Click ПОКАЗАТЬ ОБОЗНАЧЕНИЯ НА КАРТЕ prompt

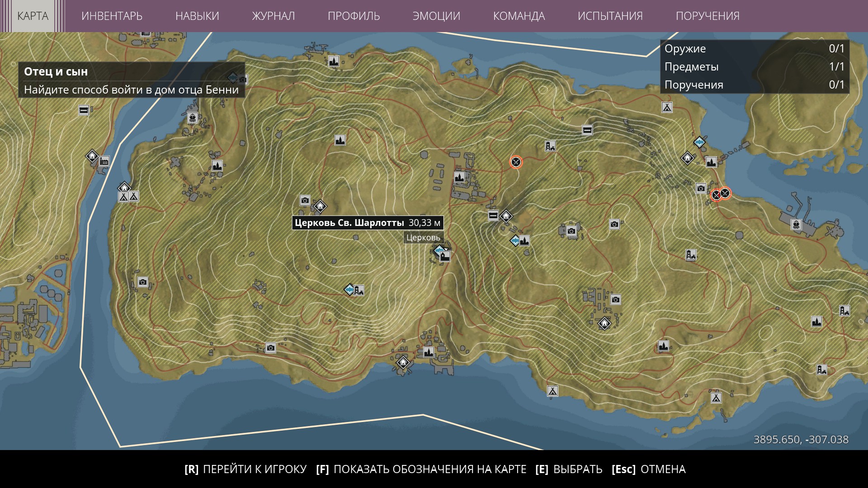[x=421, y=469]
